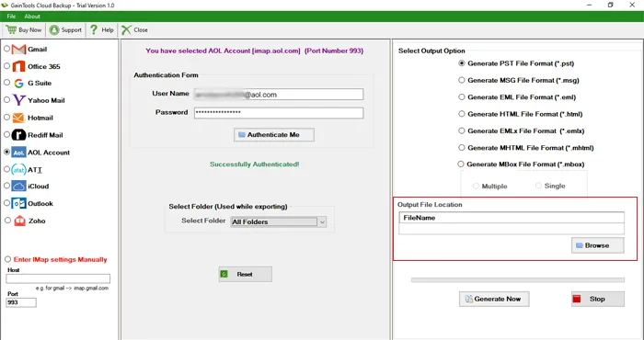Browse for the output file location
Screen dimensions: 644x340
(x=598, y=245)
